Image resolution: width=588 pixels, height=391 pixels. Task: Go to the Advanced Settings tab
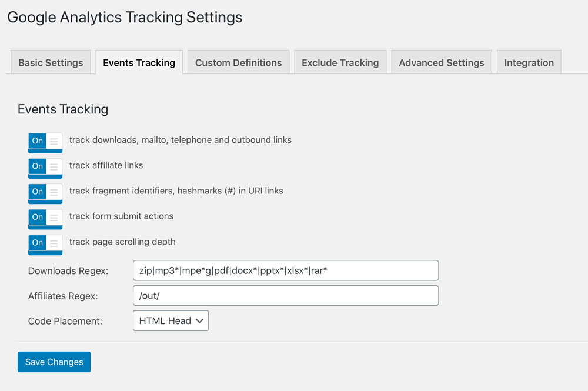[442, 62]
